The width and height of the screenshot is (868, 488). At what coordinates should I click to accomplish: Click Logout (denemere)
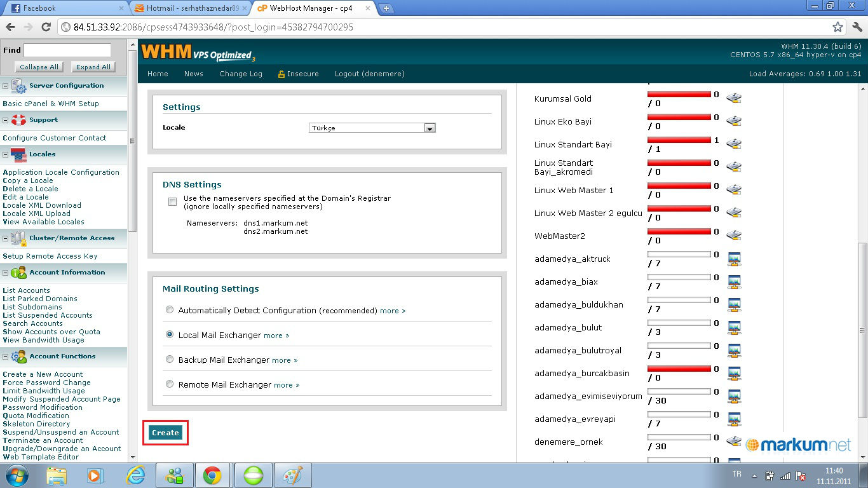pyautogui.click(x=370, y=74)
